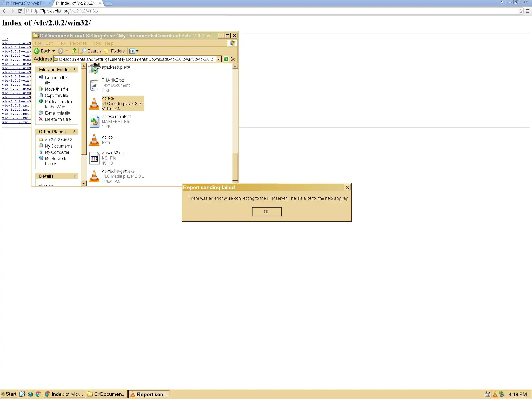Collapse the File and Folder panel
The width and height of the screenshot is (532, 399).
tap(74, 70)
